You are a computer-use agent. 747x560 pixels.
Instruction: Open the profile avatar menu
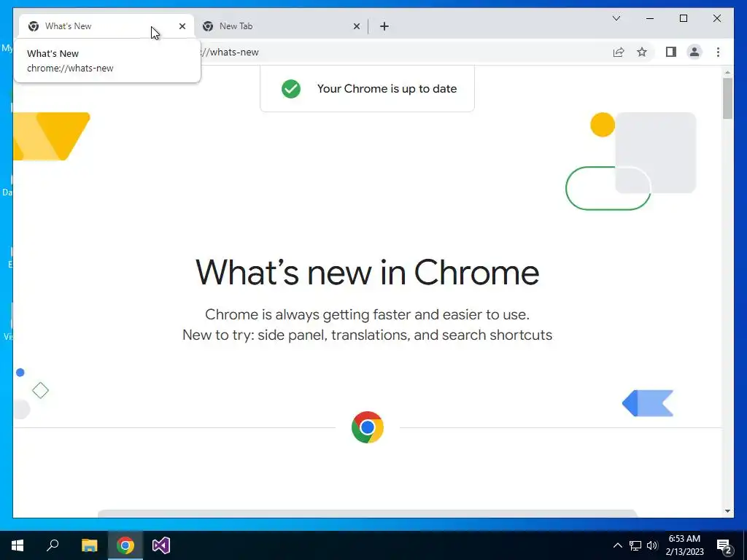pos(694,52)
